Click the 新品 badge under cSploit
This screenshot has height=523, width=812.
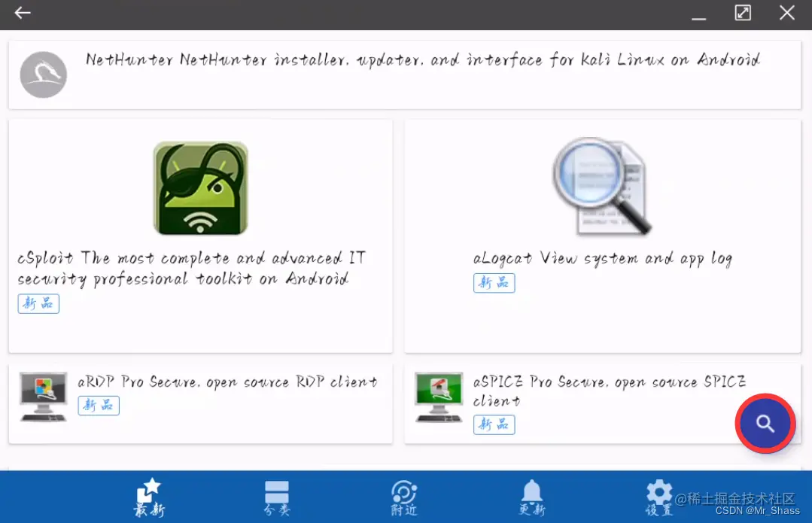(38, 303)
